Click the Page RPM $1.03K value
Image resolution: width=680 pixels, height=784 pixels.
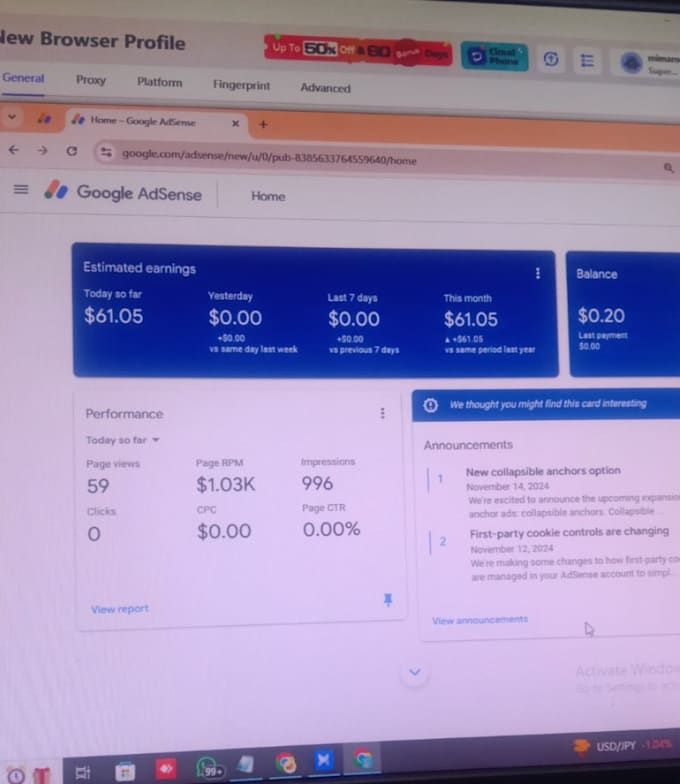(226, 484)
